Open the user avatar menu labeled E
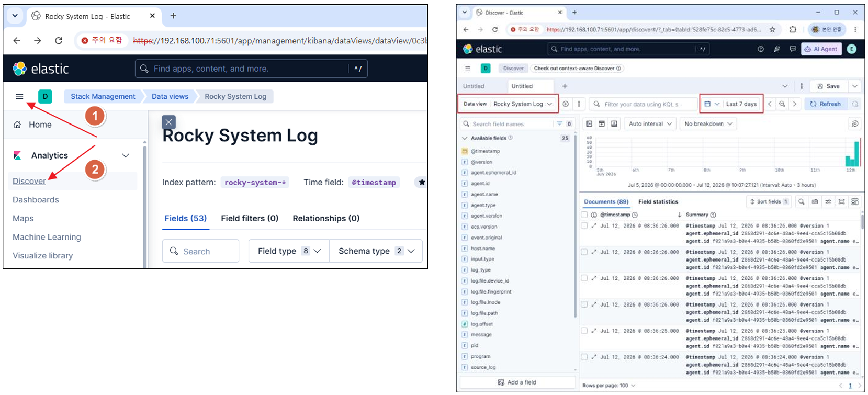This screenshot has width=868, height=395. 852,49
